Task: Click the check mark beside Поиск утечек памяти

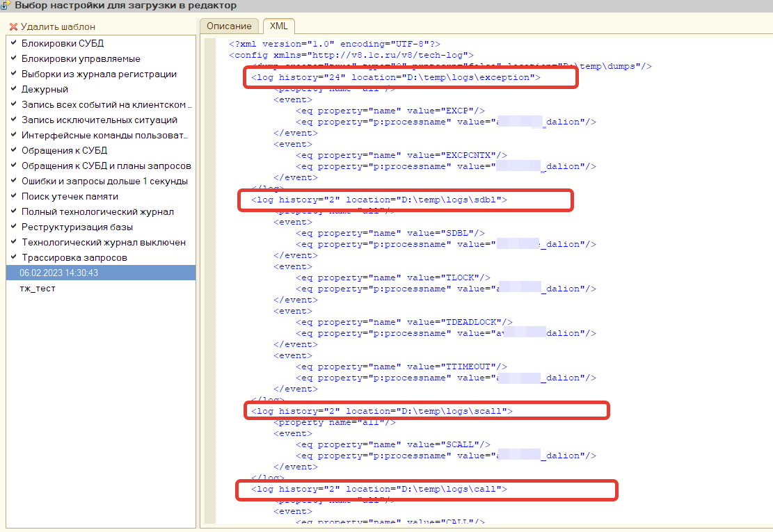Action: coord(13,196)
